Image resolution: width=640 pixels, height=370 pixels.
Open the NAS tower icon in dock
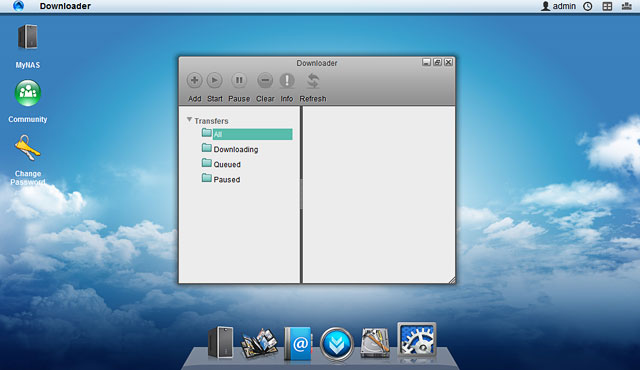220,343
